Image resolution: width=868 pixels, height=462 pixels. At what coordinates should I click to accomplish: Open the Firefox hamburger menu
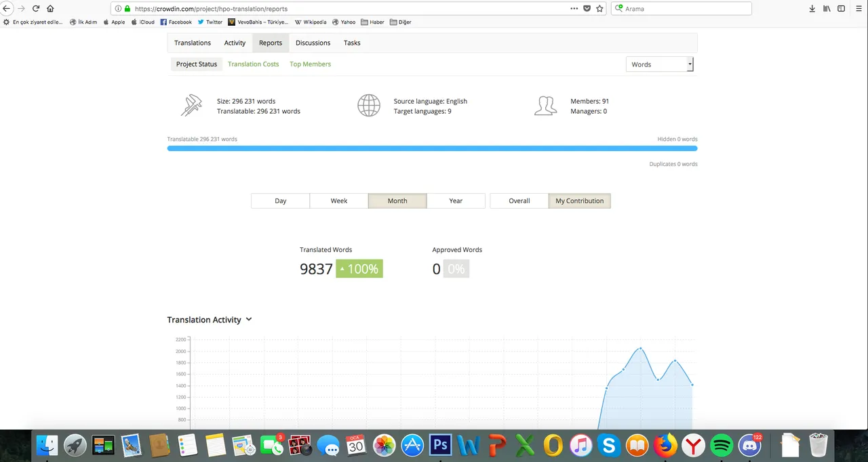click(857, 9)
